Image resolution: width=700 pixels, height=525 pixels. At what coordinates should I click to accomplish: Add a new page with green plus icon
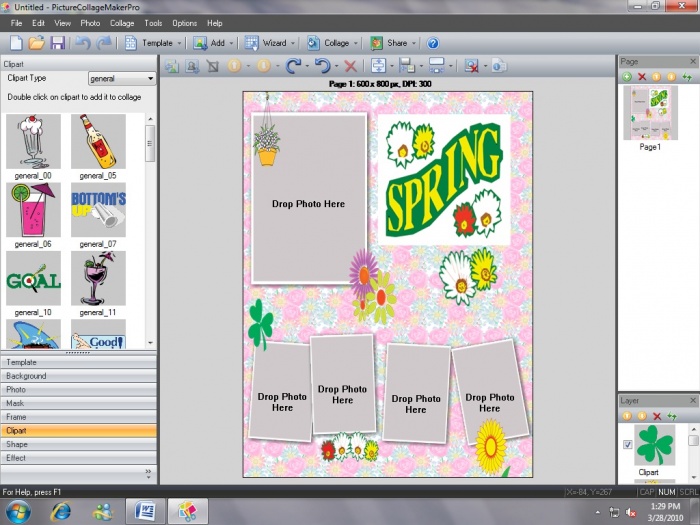click(627, 76)
